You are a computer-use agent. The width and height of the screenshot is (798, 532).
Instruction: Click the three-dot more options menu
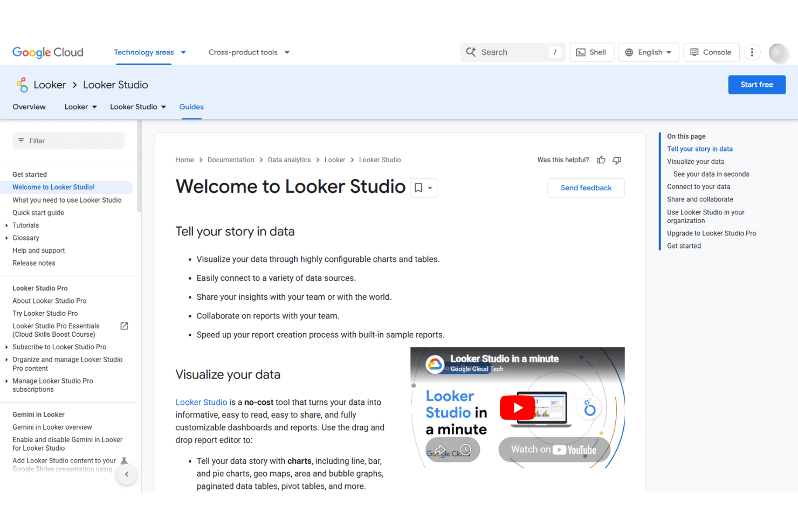[x=752, y=52]
